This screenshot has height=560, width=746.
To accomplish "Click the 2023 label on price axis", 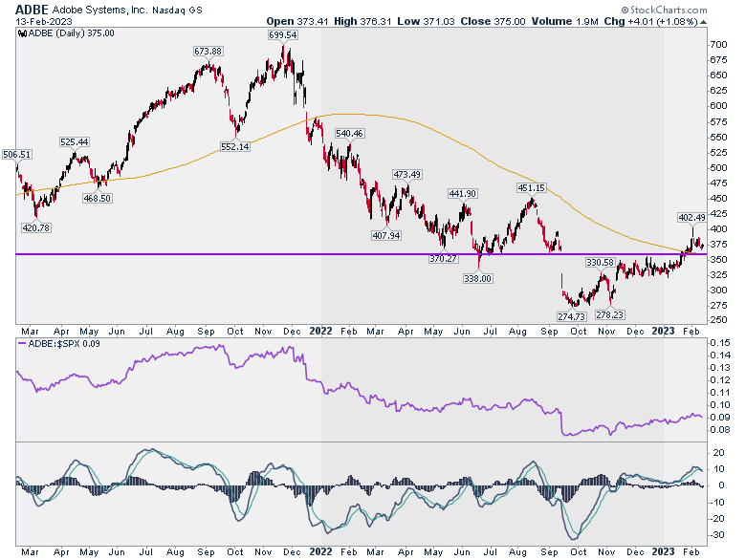I will coord(663,331).
